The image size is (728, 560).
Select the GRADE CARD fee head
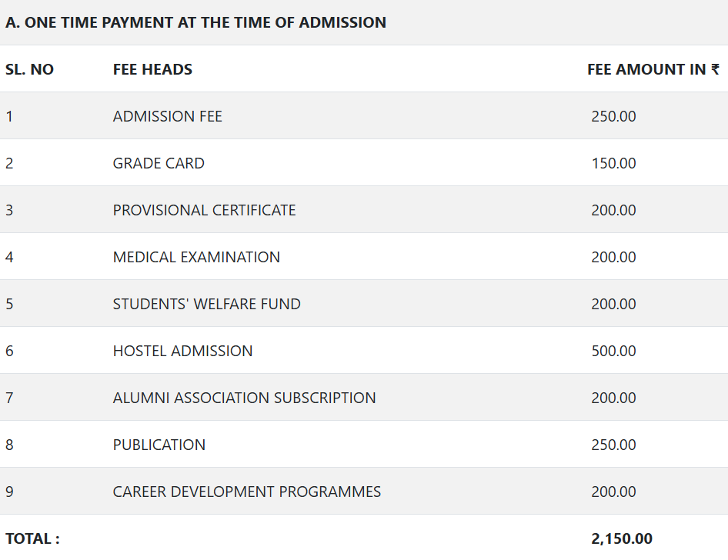click(159, 163)
